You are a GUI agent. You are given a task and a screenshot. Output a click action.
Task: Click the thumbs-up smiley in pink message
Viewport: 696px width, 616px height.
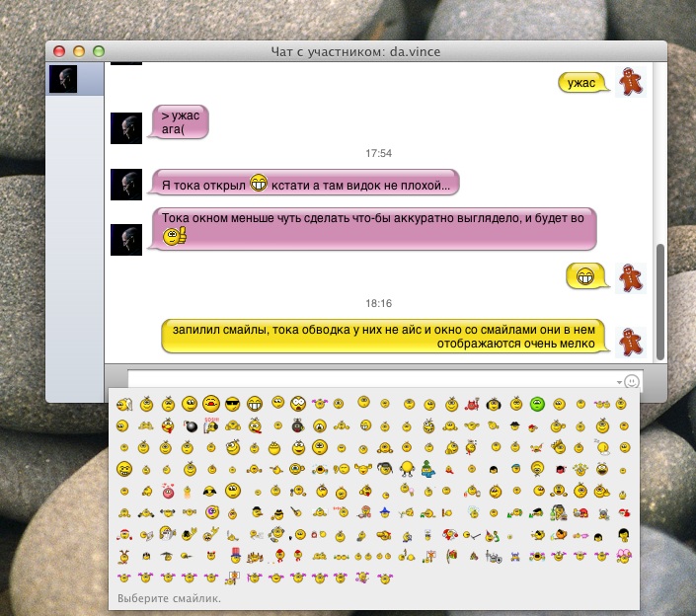coord(174,236)
